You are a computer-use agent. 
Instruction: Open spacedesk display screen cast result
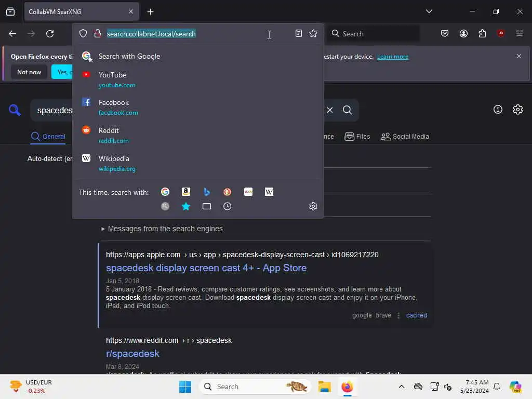(206, 268)
